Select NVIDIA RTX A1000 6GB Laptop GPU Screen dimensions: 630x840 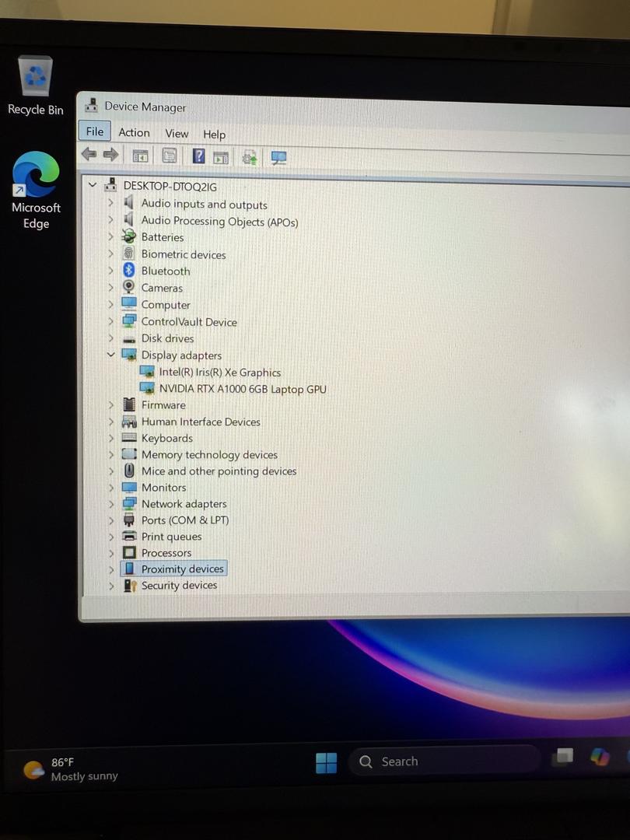(242, 389)
